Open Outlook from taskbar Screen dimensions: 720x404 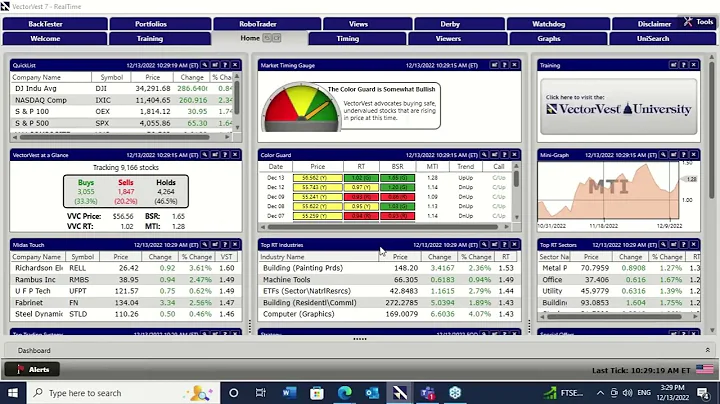tap(372, 393)
